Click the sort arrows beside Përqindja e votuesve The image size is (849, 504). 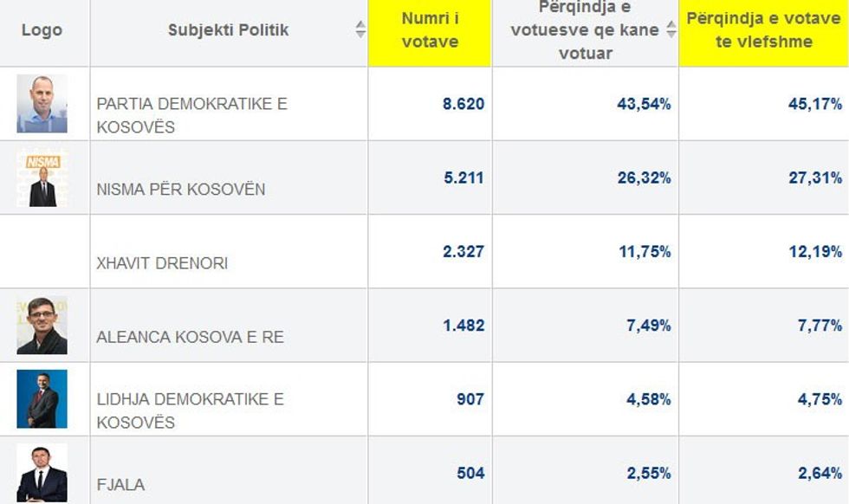(x=670, y=30)
